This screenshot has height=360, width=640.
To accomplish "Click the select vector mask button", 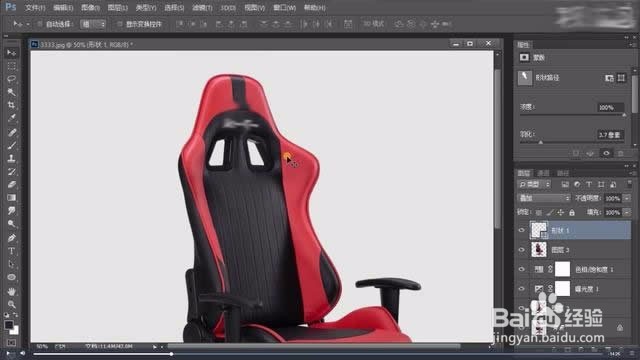I will pos(621,78).
